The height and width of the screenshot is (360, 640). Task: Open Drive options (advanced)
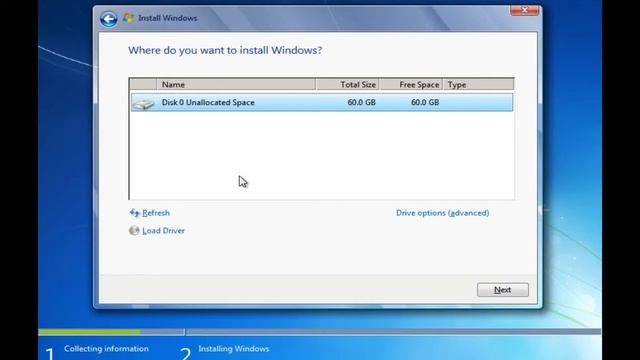coord(442,213)
